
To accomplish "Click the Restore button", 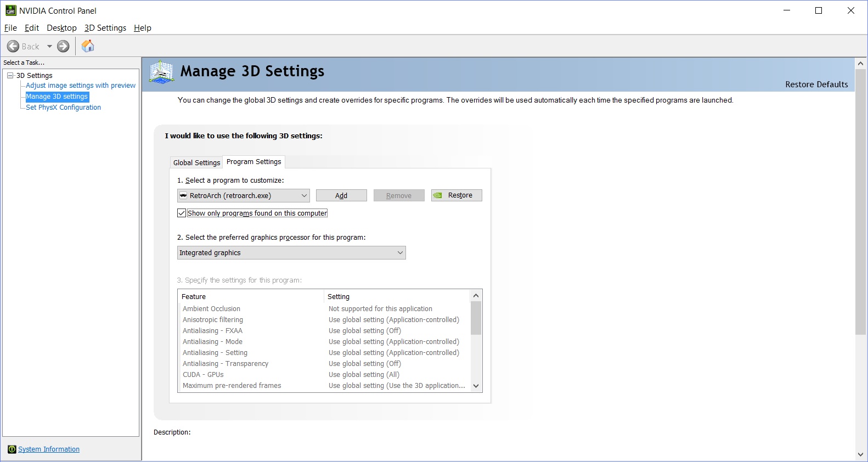I will pyautogui.click(x=456, y=195).
